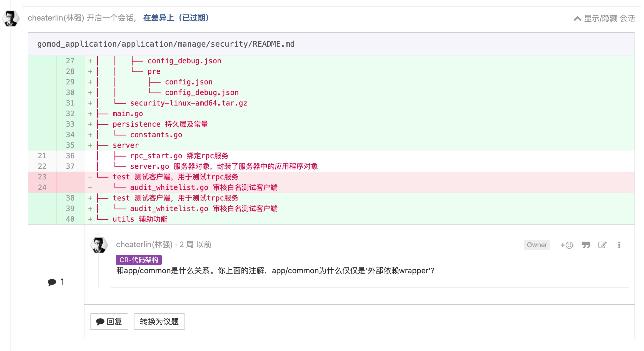Collapse the session with show/hide toggle
644x351 pixels.
(x=604, y=18)
